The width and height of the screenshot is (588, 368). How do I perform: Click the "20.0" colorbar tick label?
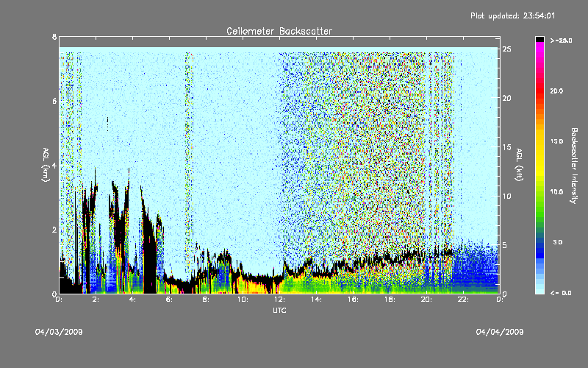pos(557,91)
